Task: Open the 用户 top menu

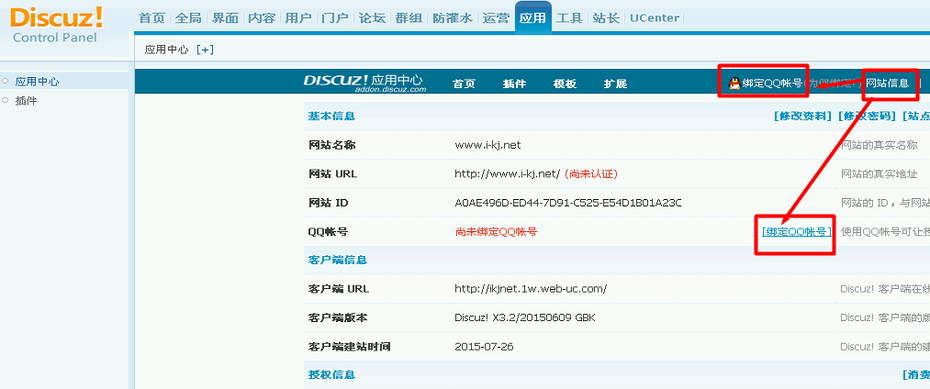Action: [298, 18]
